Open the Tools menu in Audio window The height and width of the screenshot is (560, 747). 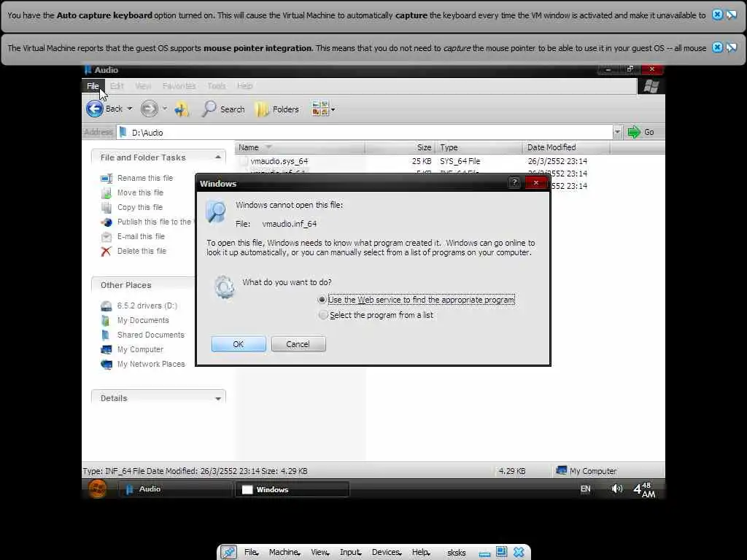point(216,86)
